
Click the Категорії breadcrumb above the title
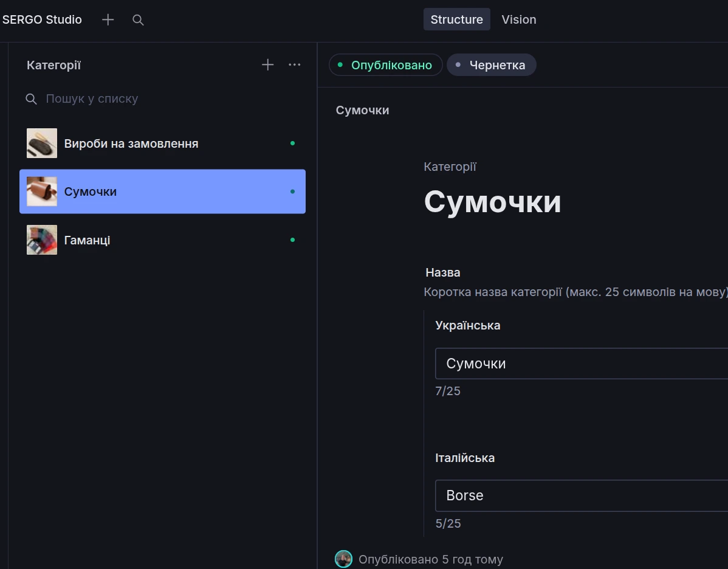pos(450,167)
